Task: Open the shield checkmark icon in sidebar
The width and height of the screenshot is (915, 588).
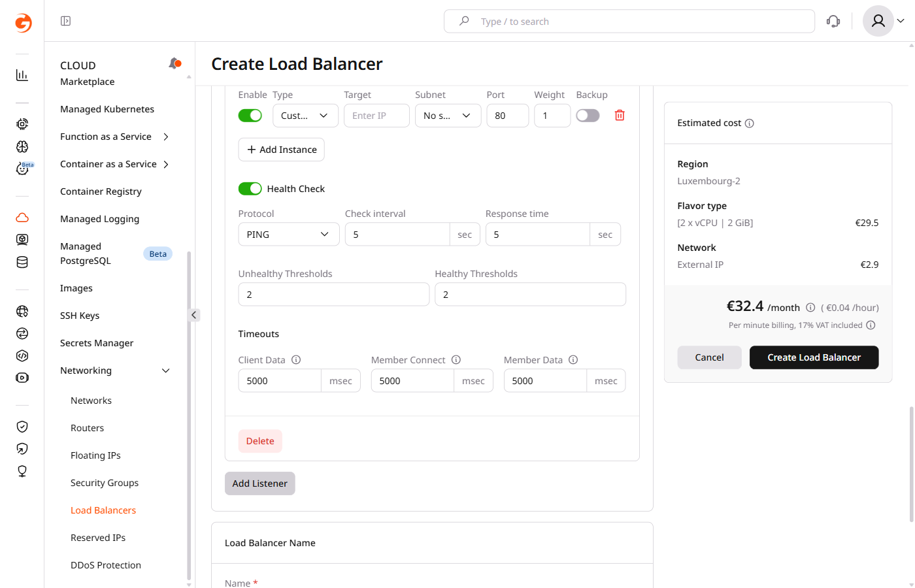Action: coord(22,427)
